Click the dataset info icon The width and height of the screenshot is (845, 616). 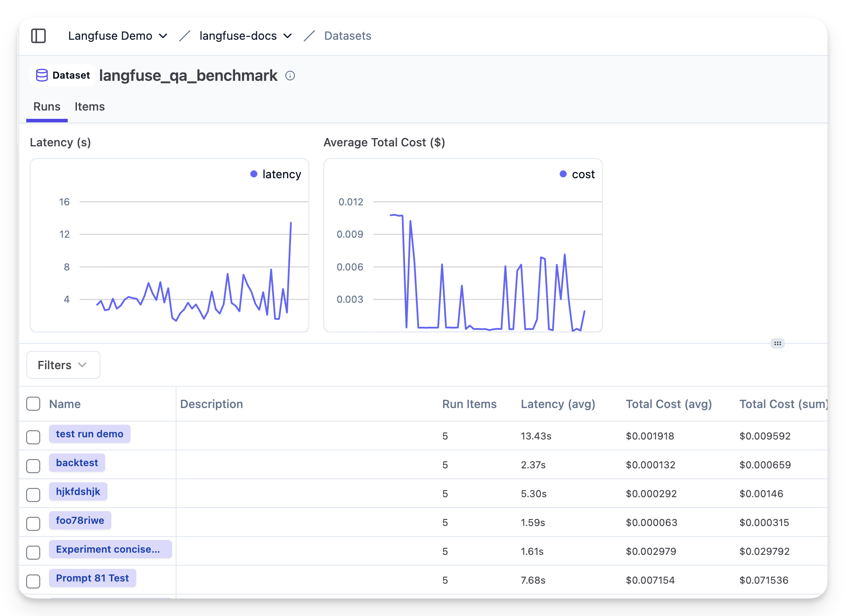[290, 76]
